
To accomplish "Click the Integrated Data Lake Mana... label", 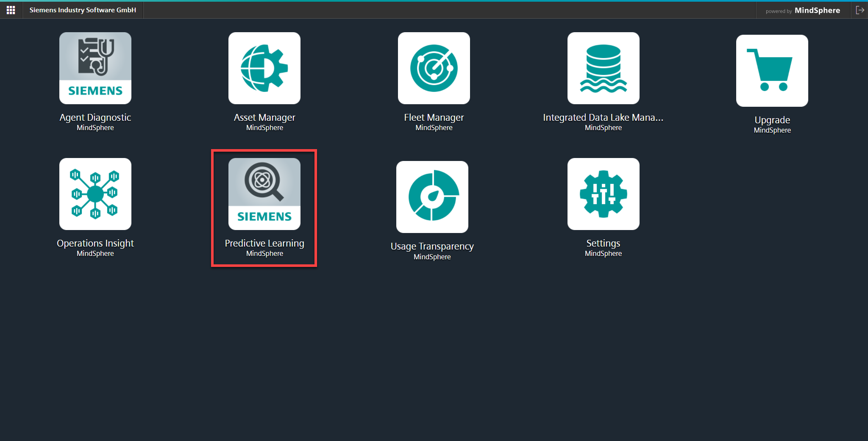I will 603,117.
